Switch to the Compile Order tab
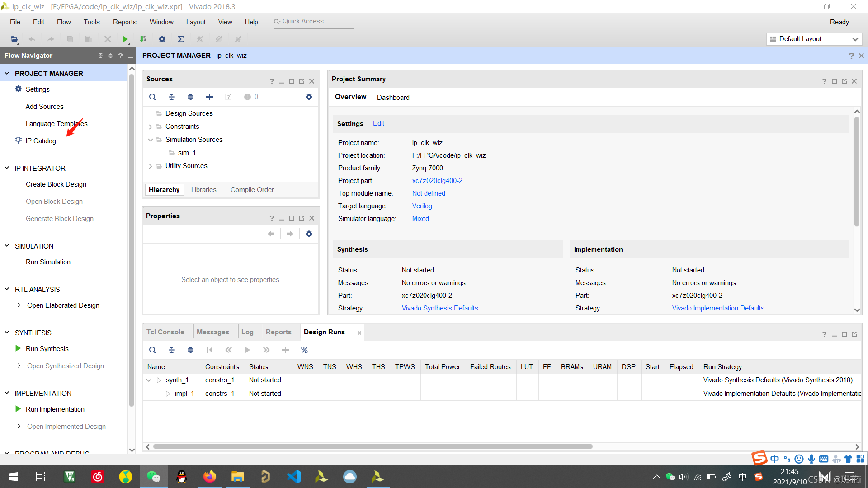This screenshot has width=868, height=488. point(252,190)
